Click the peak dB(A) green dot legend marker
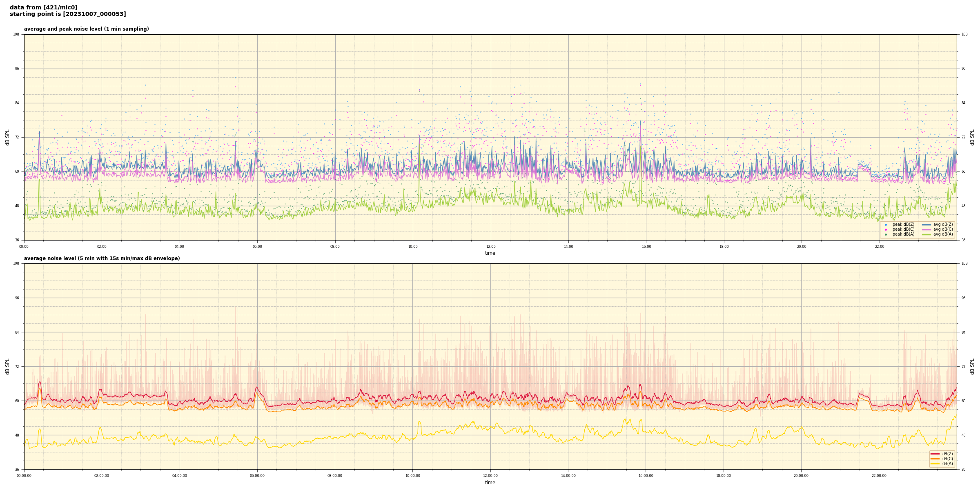This screenshot has height=490, width=980. coord(886,234)
